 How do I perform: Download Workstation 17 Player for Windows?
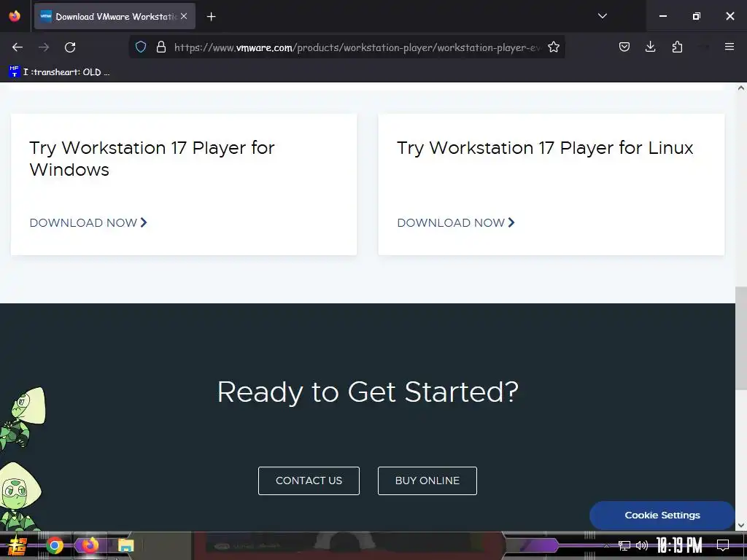(88, 222)
